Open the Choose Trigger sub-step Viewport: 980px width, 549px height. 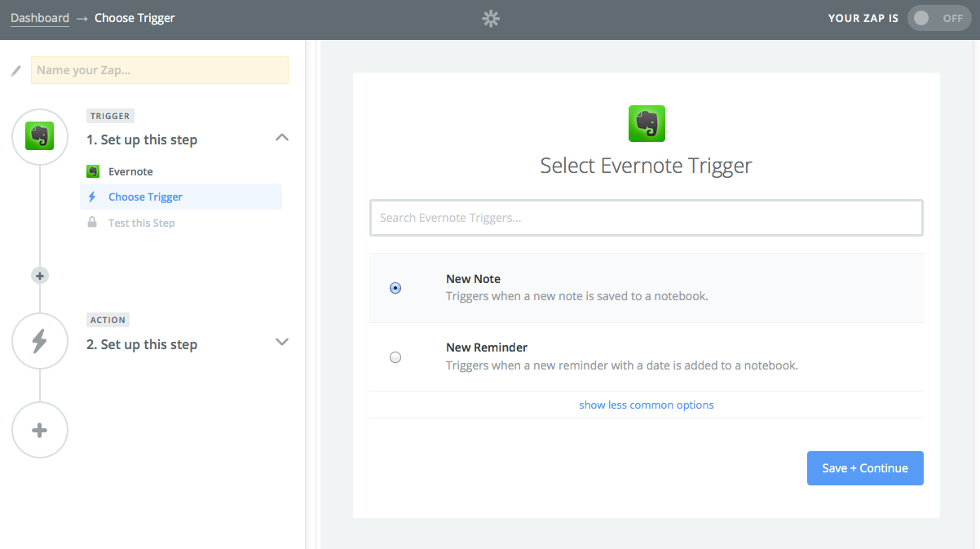click(x=181, y=197)
